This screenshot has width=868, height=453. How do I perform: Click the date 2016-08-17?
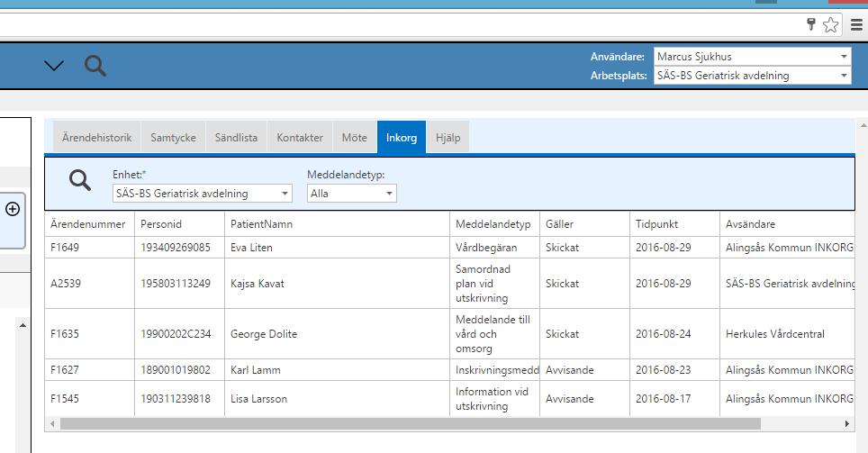click(664, 399)
